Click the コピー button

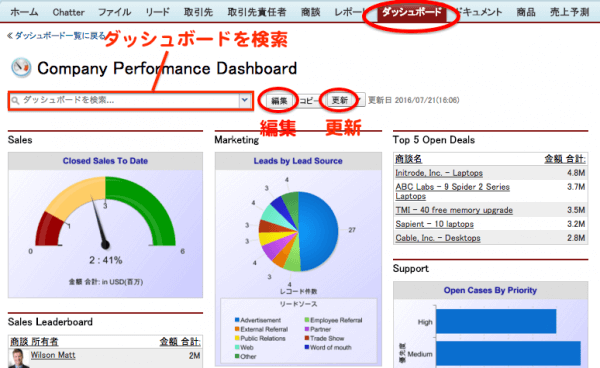[x=308, y=101]
